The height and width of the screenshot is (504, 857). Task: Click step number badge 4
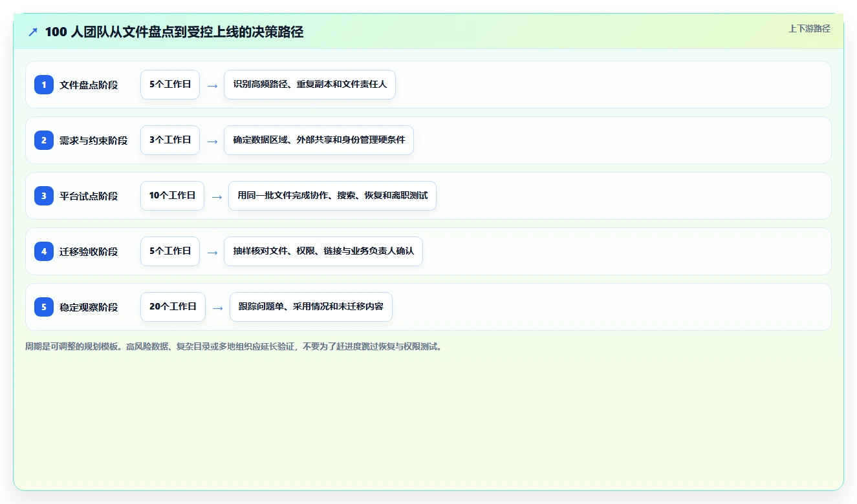click(x=44, y=251)
